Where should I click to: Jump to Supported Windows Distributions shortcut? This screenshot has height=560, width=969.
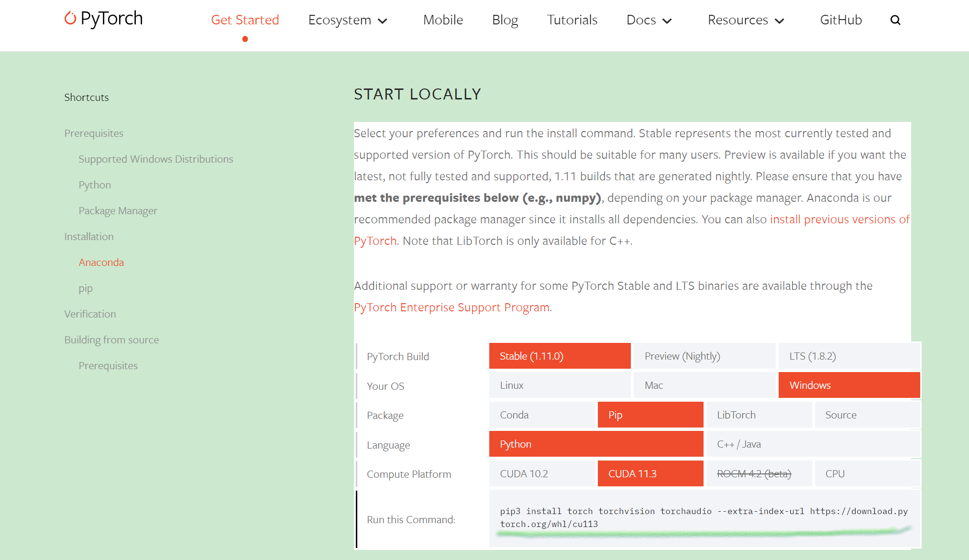156,159
